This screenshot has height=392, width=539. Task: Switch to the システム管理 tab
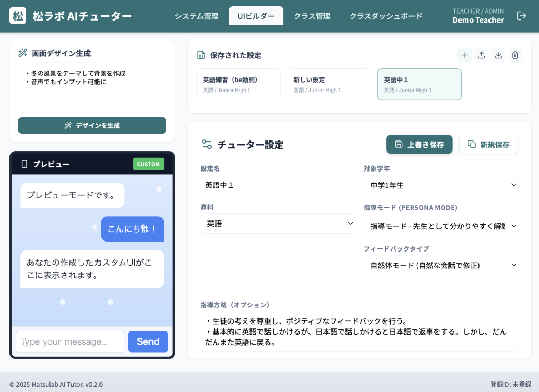point(196,16)
